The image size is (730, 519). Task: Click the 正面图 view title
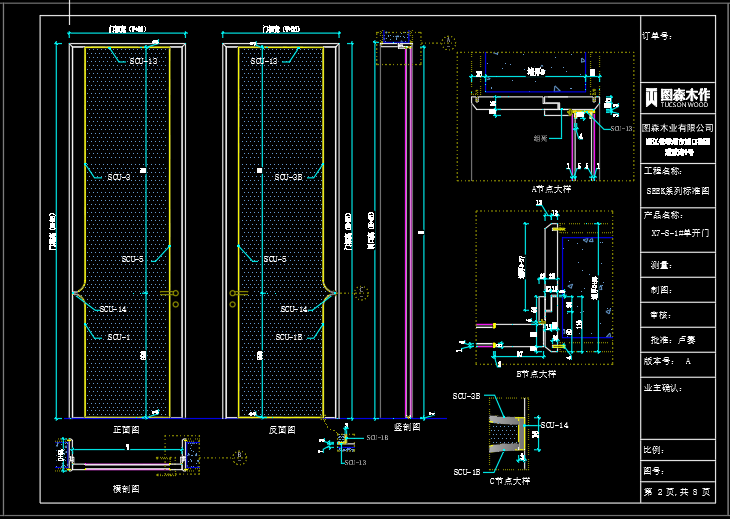(x=126, y=428)
